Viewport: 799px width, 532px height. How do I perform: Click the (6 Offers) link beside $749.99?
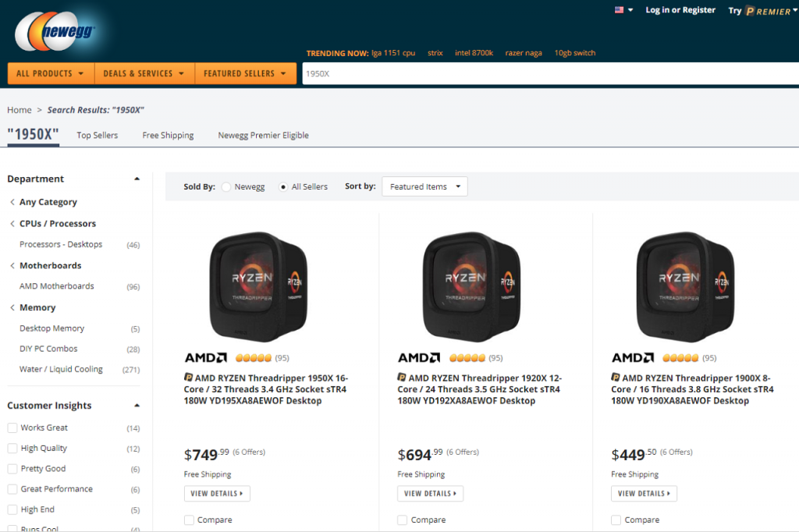point(249,452)
